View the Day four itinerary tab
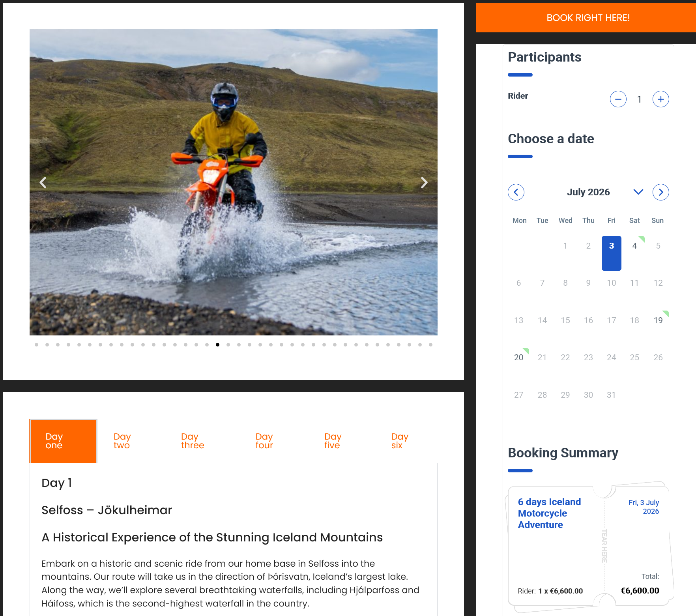 pyautogui.click(x=264, y=441)
